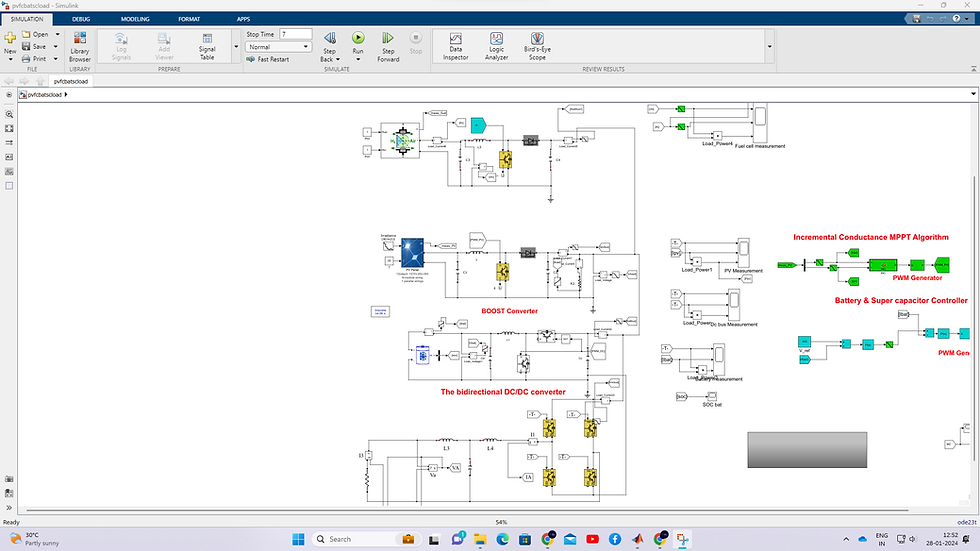Click the 54% zoom level
Image resolution: width=980 pixels, height=551 pixels.
tap(501, 522)
